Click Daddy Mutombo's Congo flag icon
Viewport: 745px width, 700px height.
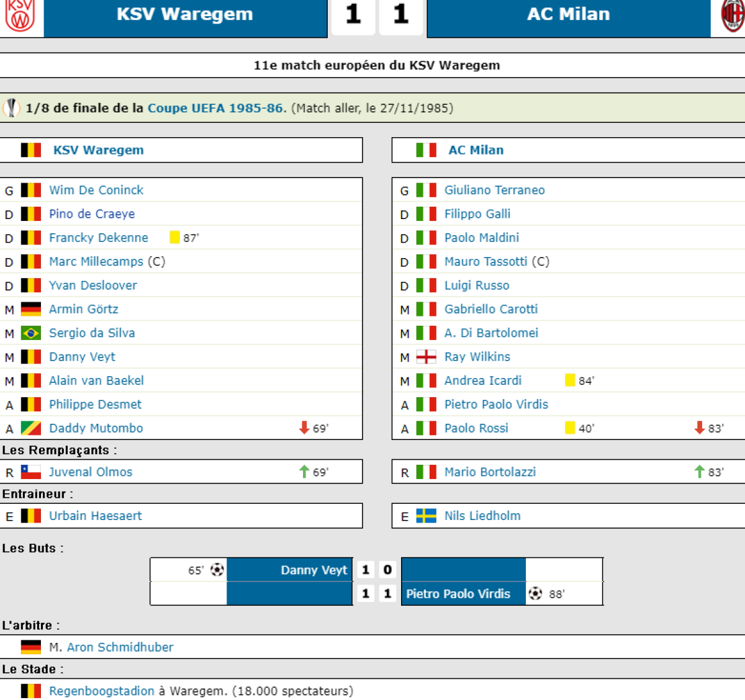click(x=31, y=428)
